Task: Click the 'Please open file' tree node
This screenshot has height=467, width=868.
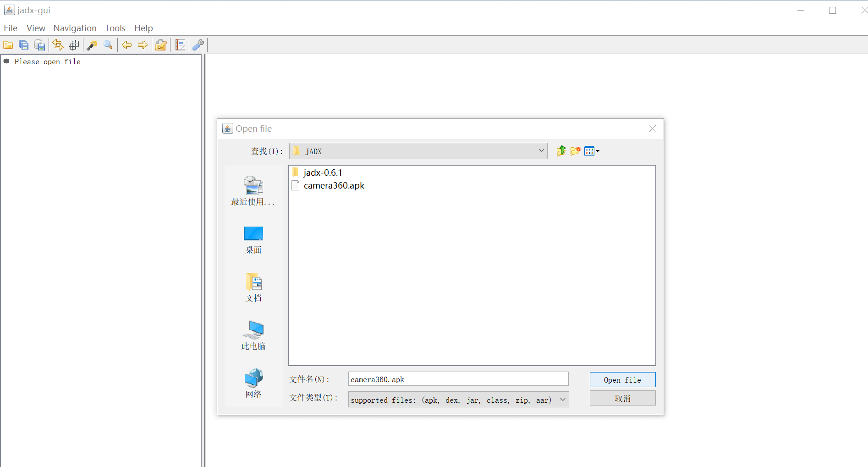Action: point(47,61)
